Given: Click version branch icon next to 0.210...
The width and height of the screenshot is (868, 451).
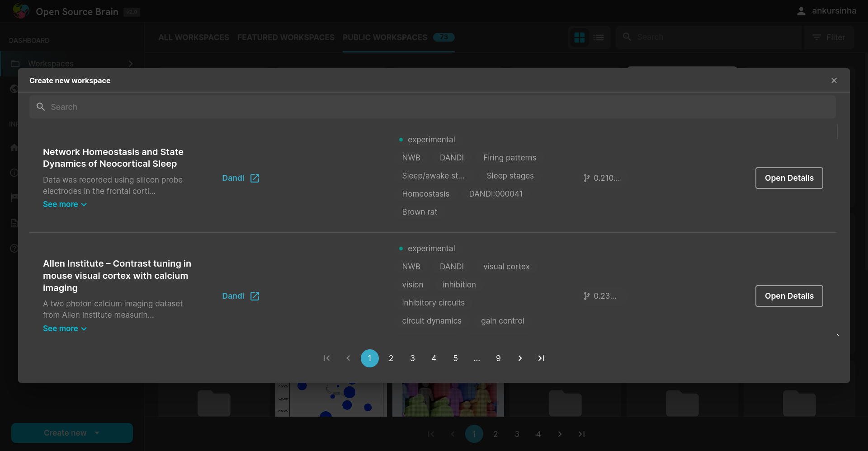Looking at the screenshot, I should point(586,178).
